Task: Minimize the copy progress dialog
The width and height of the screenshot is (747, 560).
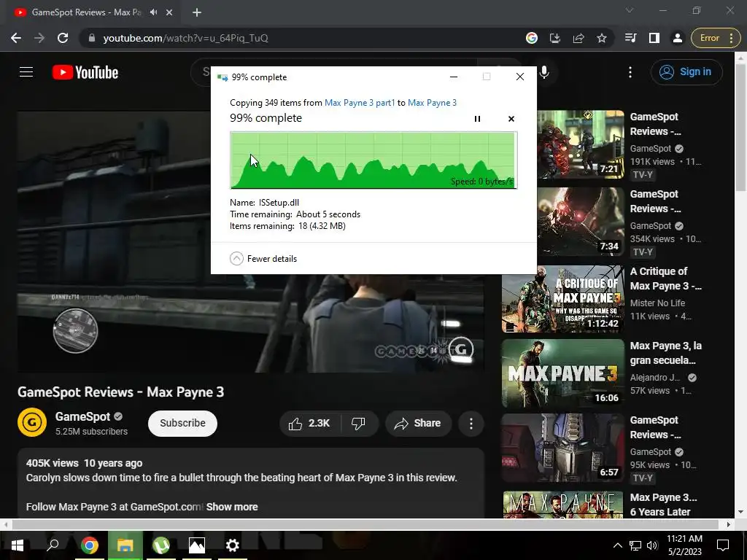Action: click(454, 77)
